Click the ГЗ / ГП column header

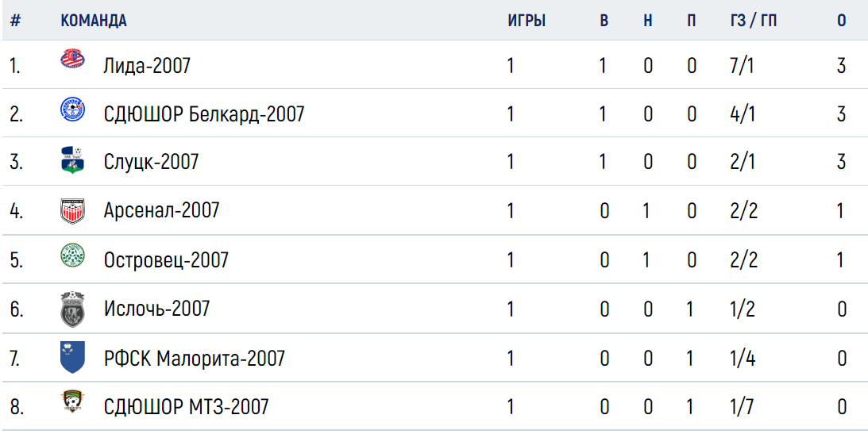[x=754, y=21]
